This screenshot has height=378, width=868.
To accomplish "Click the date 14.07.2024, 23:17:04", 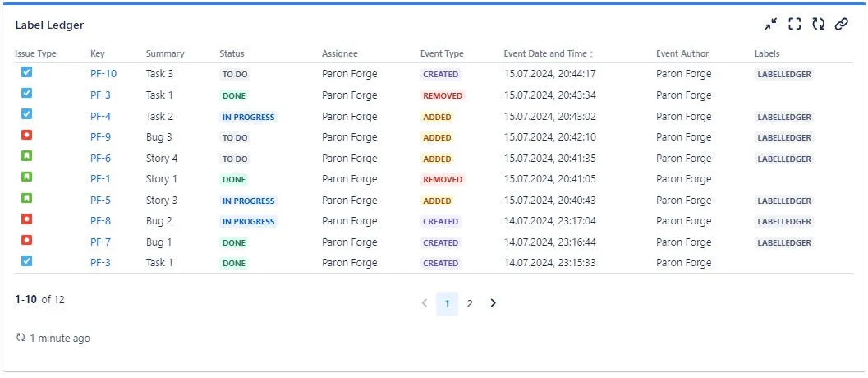I will [x=549, y=220].
